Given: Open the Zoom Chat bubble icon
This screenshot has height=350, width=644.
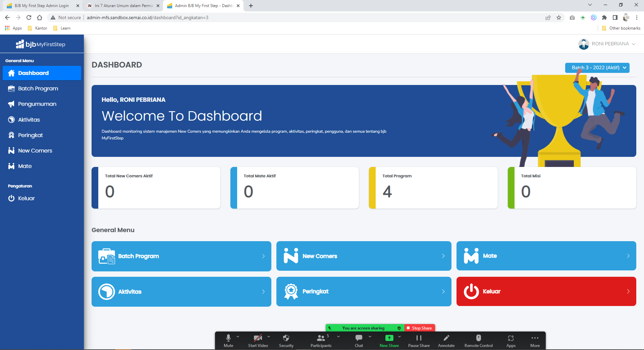Looking at the screenshot, I should 359,338.
